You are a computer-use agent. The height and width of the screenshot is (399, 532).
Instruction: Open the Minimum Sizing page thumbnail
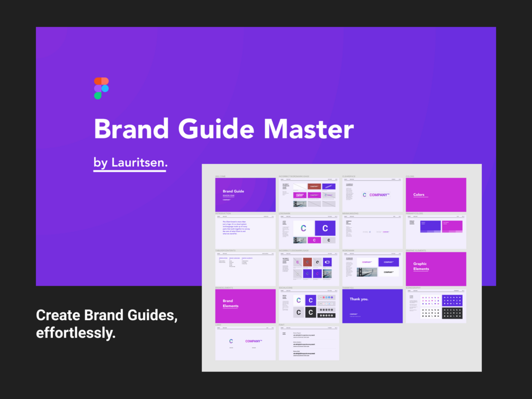372,232
